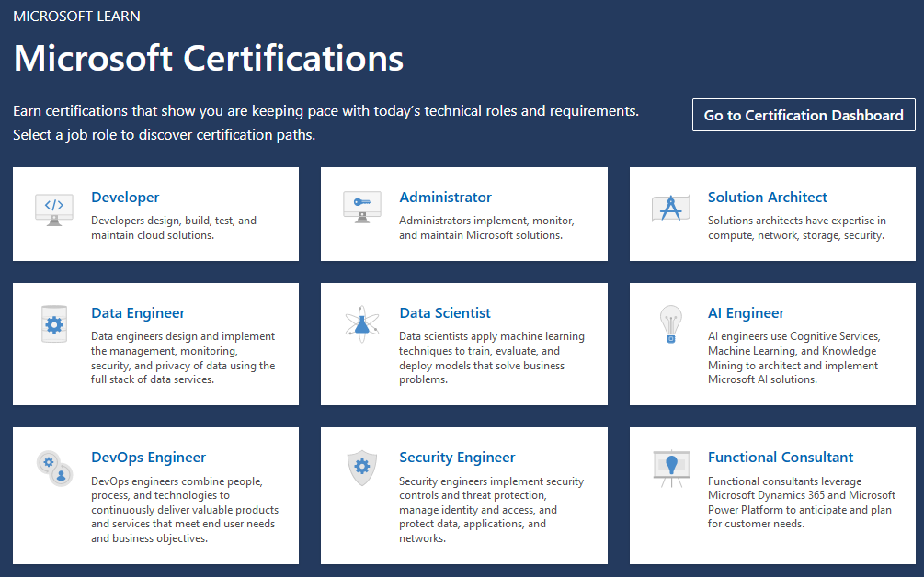The width and height of the screenshot is (924, 577).
Task: Click 'Solutions architects have expertise' description
Action: point(797,227)
